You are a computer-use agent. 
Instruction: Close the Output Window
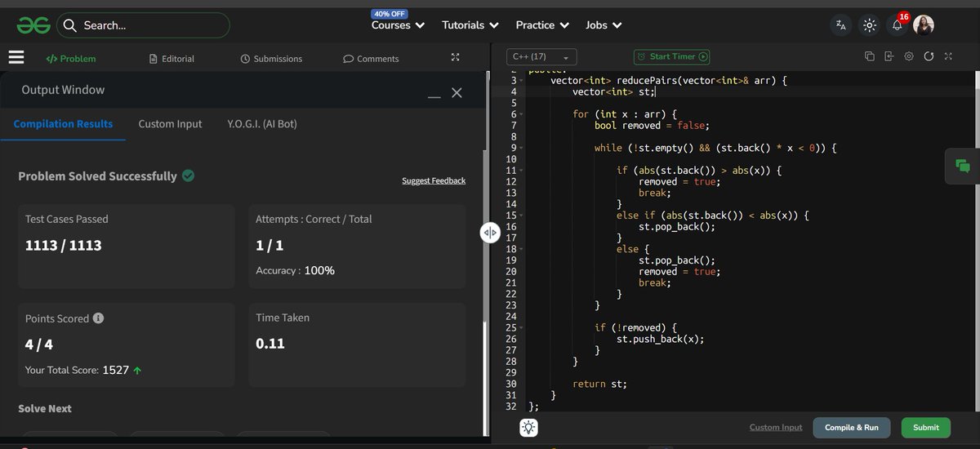point(457,93)
